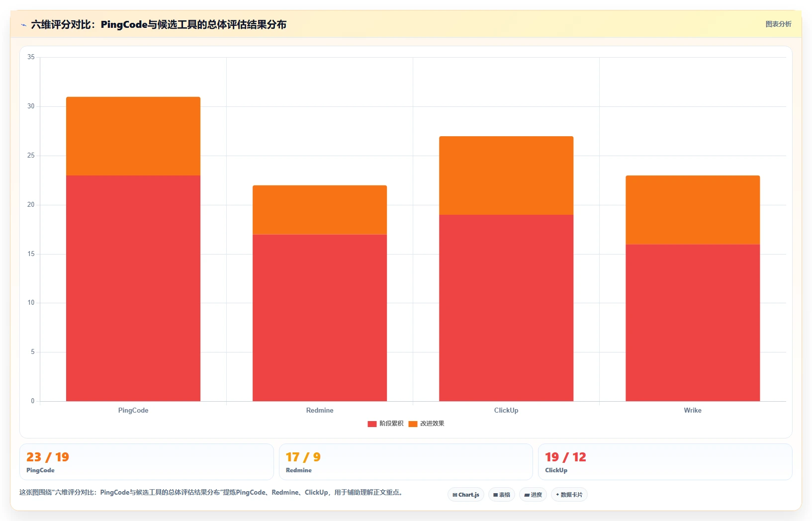This screenshot has height=521, width=812.
Task: Click the ClickUp x-axis label
Action: click(x=506, y=410)
